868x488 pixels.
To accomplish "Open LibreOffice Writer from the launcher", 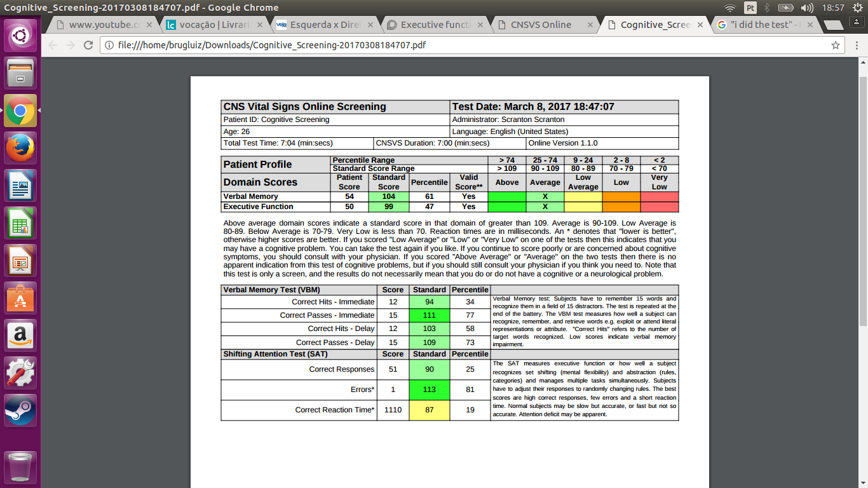I will (20, 186).
